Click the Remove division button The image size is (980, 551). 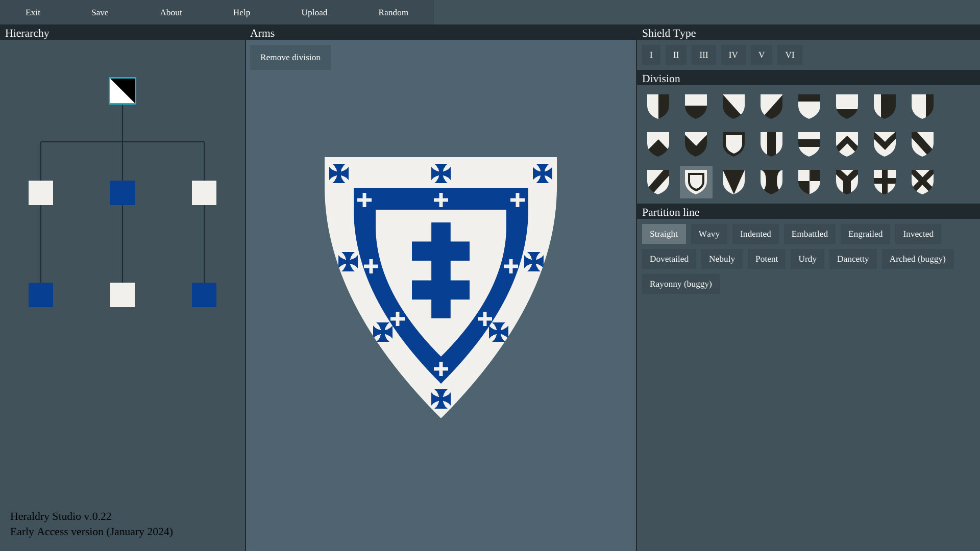(290, 57)
